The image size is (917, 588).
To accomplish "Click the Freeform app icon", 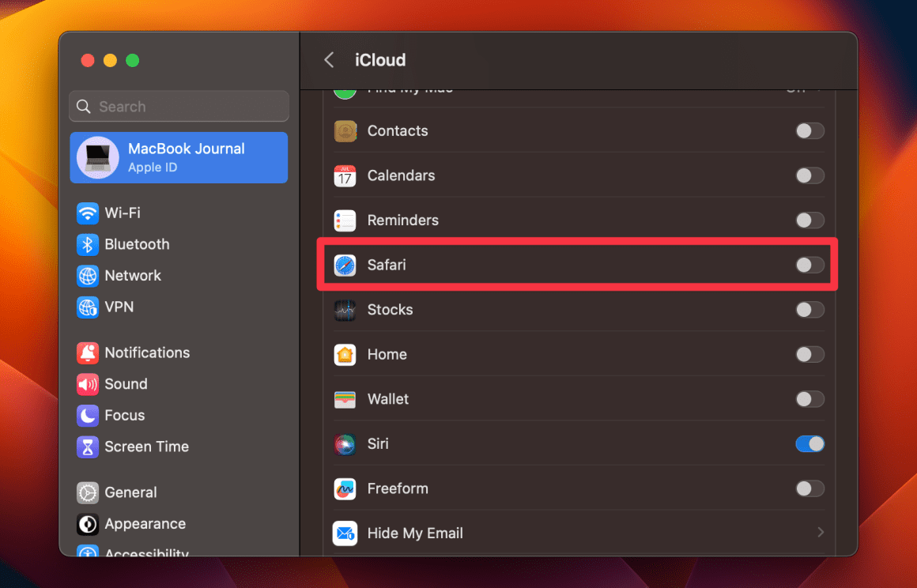I will (345, 488).
